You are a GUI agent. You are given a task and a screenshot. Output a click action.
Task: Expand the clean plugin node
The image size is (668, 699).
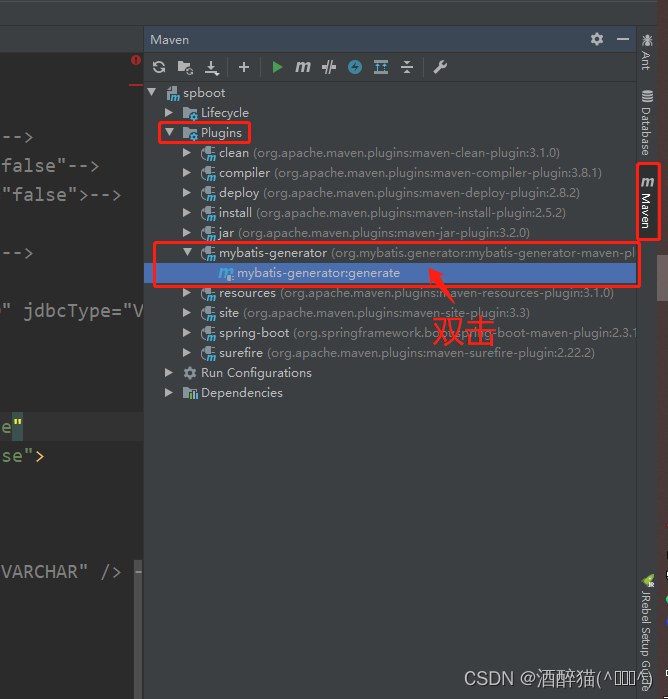pyautogui.click(x=187, y=152)
